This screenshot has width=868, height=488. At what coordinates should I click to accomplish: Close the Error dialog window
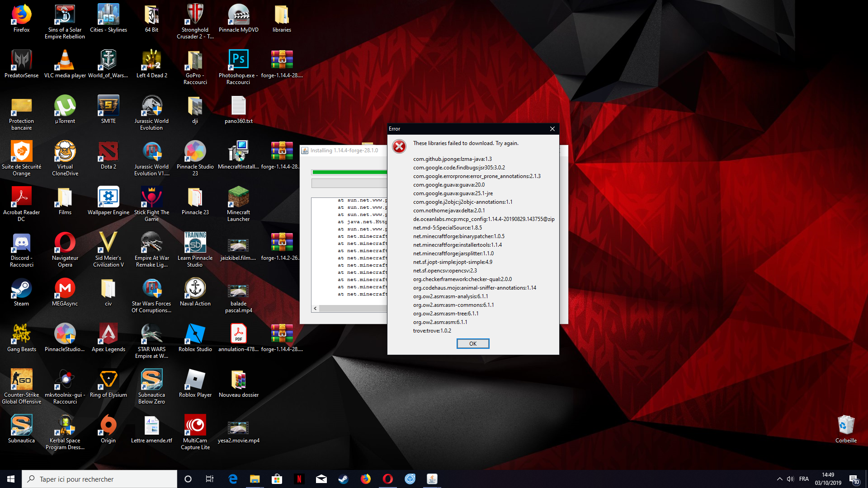click(552, 129)
